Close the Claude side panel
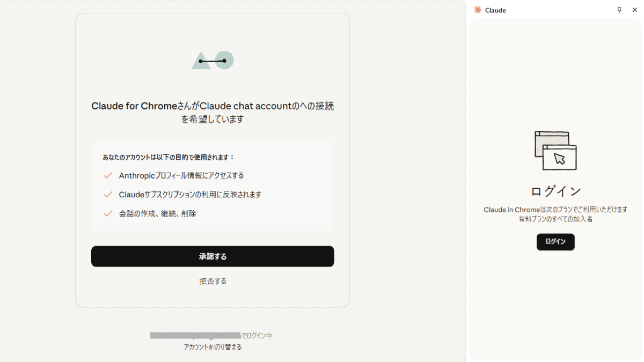 tap(635, 10)
